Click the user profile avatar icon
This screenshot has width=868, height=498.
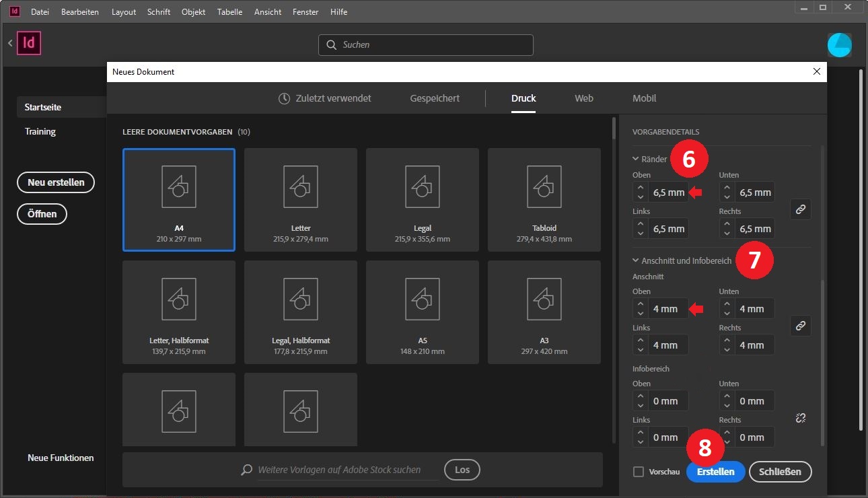click(x=839, y=45)
